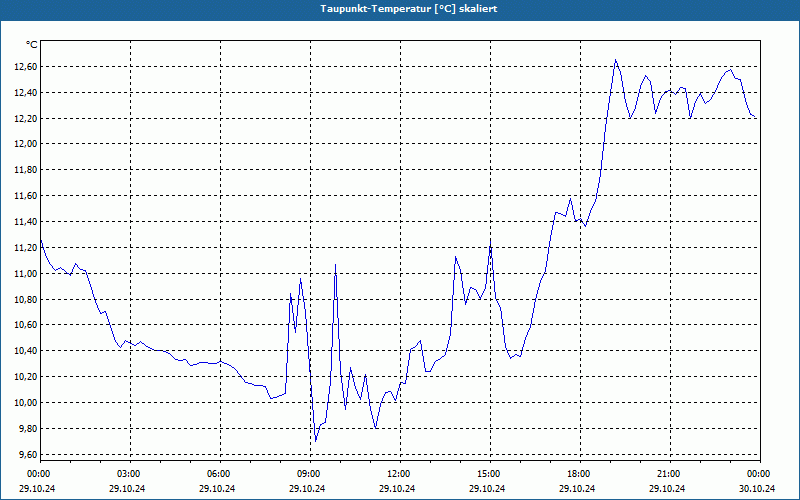Click the °C unit label on the axis
Screen dimensions: 800x500
(x=32, y=45)
